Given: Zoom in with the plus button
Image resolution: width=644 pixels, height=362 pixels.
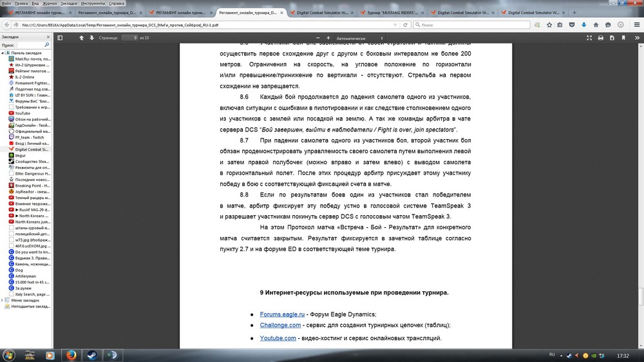Looking at the screenshot, I should coord(328,38).
